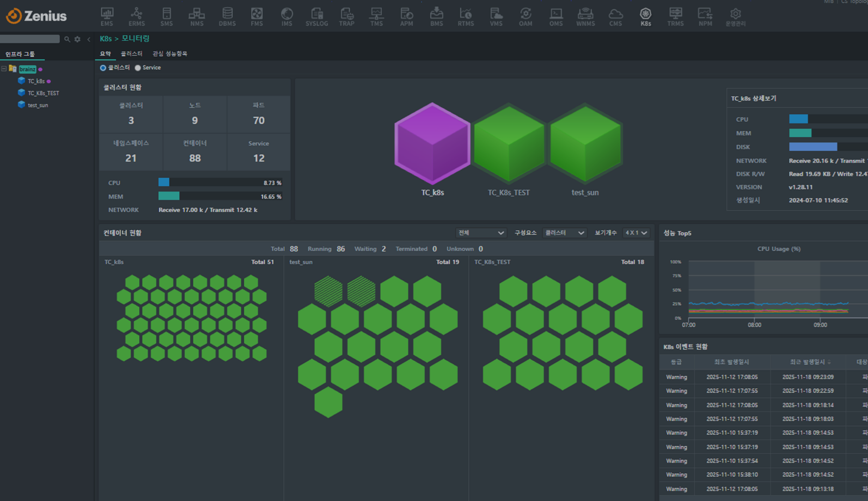Select the Service radio button
This screenshot has height=501, width=868.
pyautogui.click(x=138, y=68)
